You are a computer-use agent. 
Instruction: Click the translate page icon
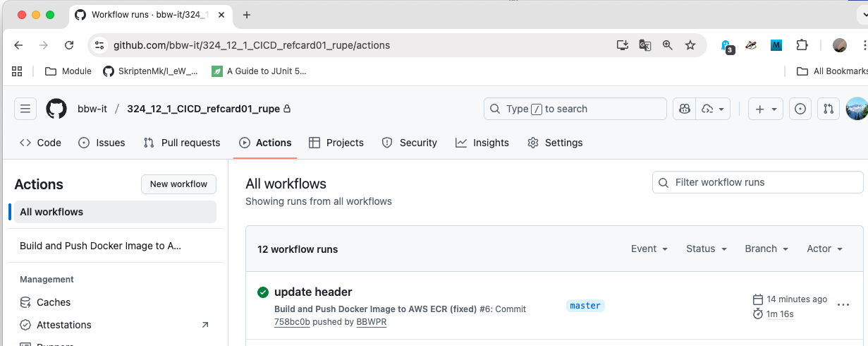[644, 45]
